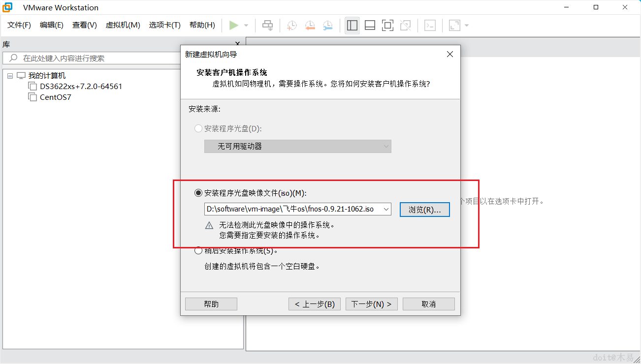
Task: Select the 安装程序光盘 disc option
Action: (198, 128)
